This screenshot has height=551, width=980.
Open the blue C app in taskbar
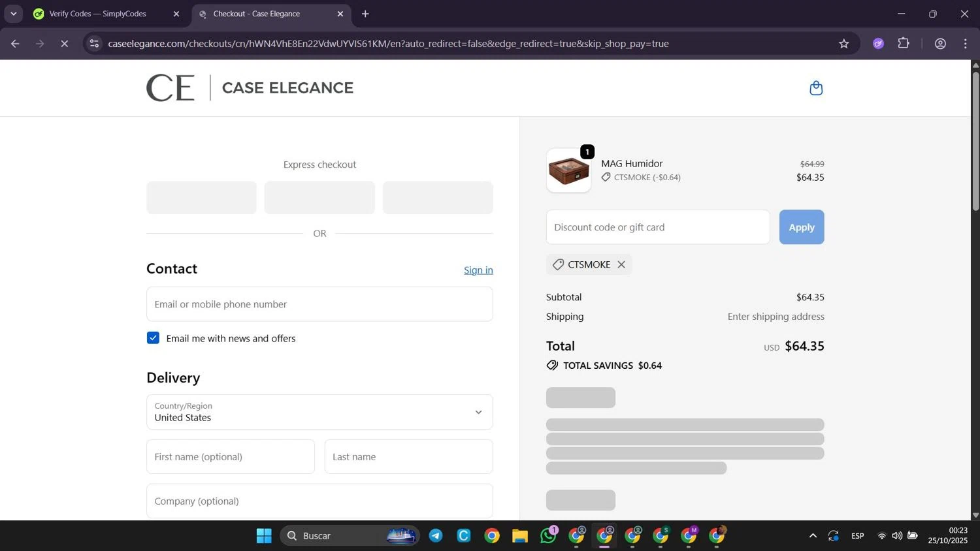464,536
